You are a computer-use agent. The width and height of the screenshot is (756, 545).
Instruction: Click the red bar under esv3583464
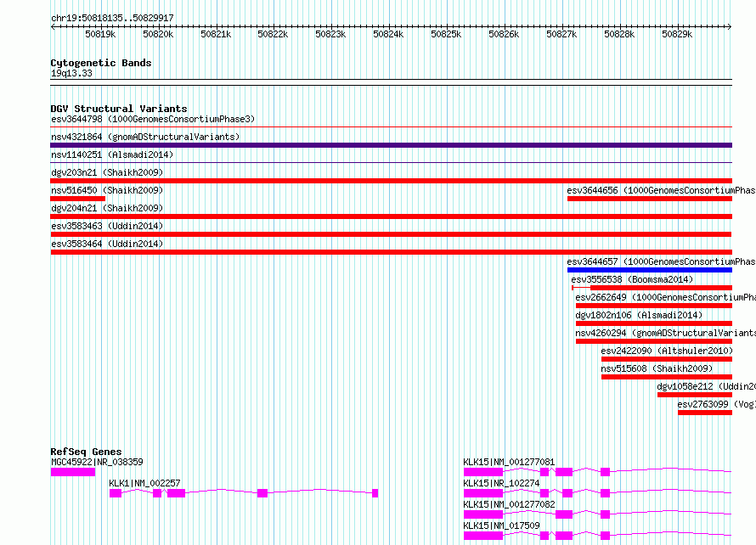click(391, 252)
